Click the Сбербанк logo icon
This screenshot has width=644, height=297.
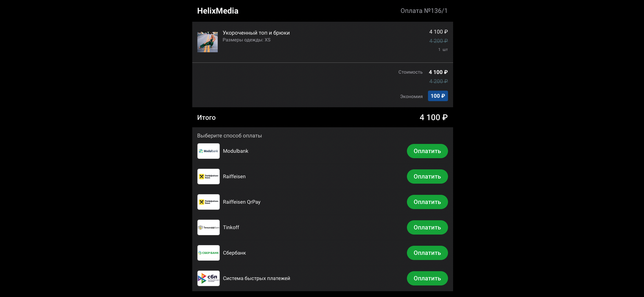[x=208, y=253]
